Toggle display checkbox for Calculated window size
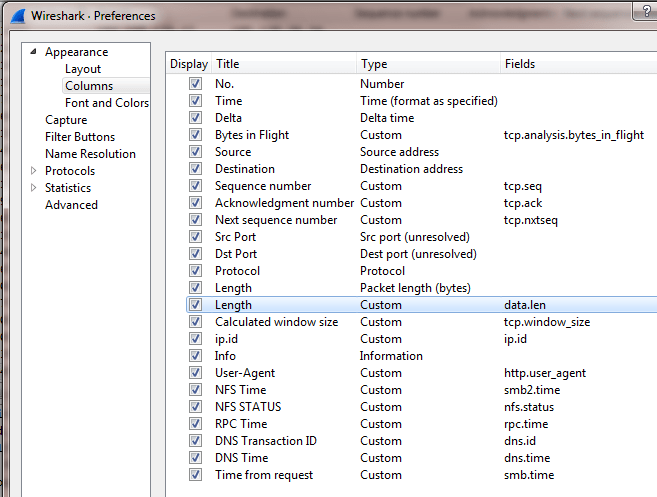The image size is (657, 497). [x=195, y=322]
